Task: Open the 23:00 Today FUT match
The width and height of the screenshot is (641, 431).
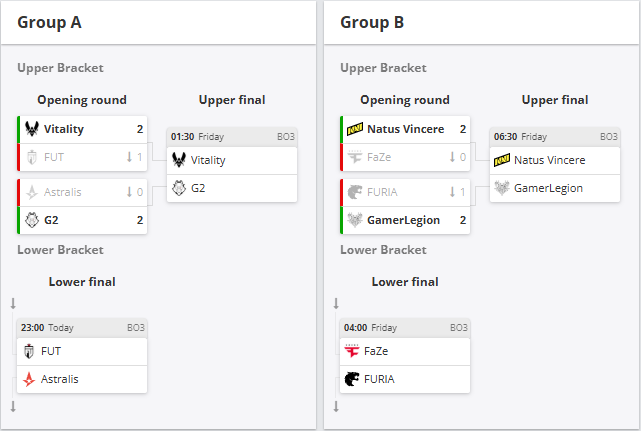Action: coord(82,327)
